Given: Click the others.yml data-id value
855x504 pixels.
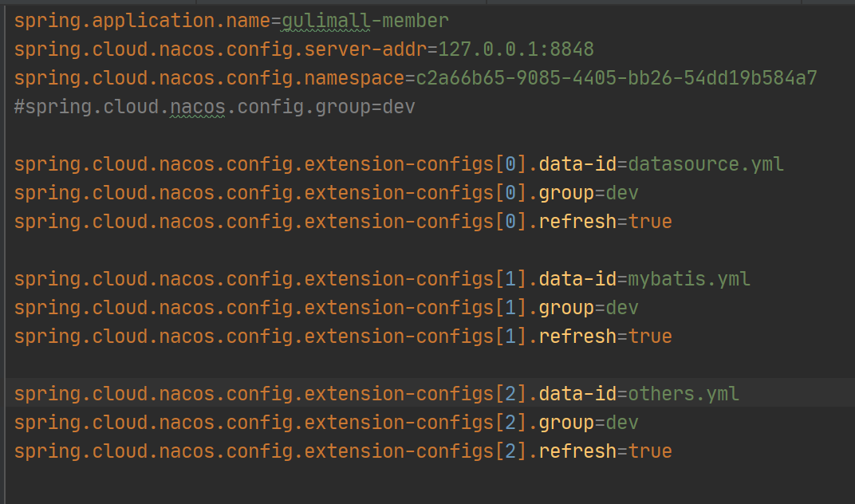Looking at the screenshot, I should [684, 394].
